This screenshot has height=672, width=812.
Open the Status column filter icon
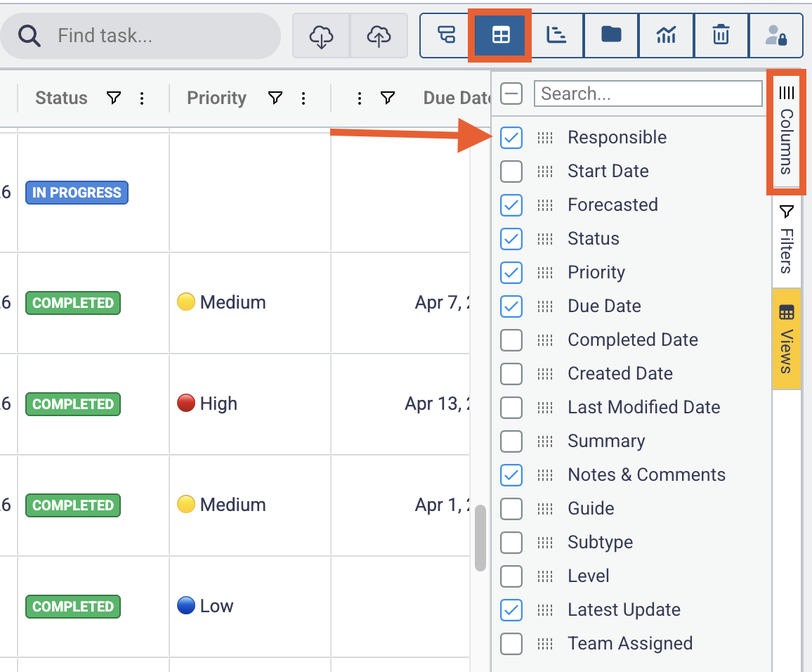tap(114, 98)
